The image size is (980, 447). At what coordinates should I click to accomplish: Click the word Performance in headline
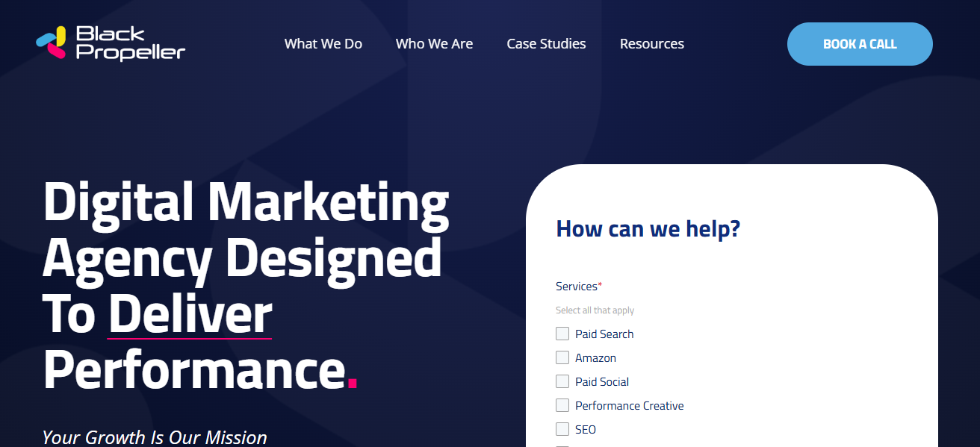tap(194, 369)
